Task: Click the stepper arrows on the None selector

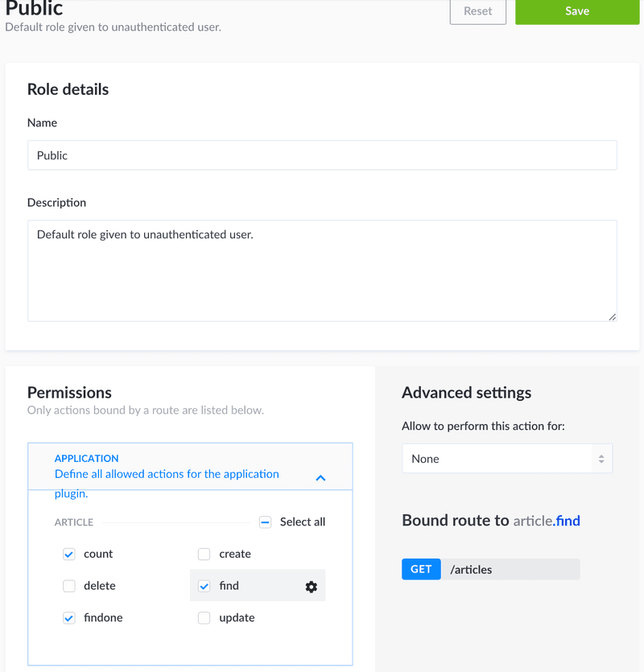Action: (601, 457)
